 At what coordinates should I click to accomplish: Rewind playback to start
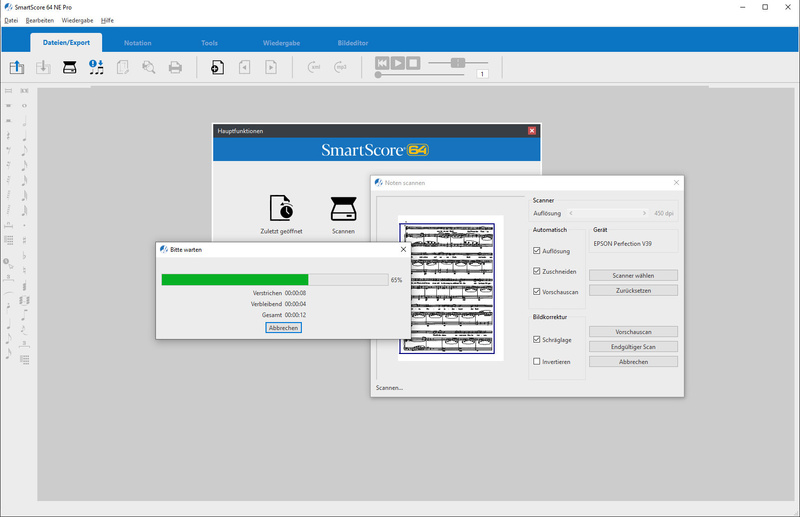tap(382, 63)
